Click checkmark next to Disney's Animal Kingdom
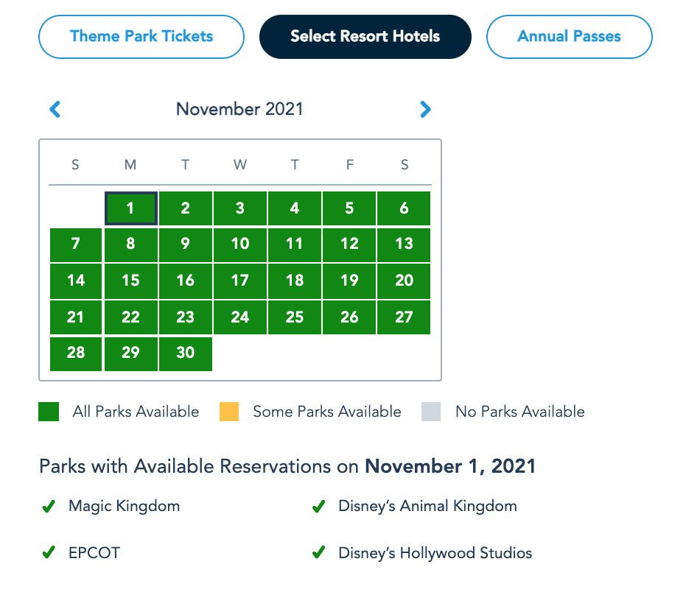Viewport: 700px width, 595px height. coord(318,507)
